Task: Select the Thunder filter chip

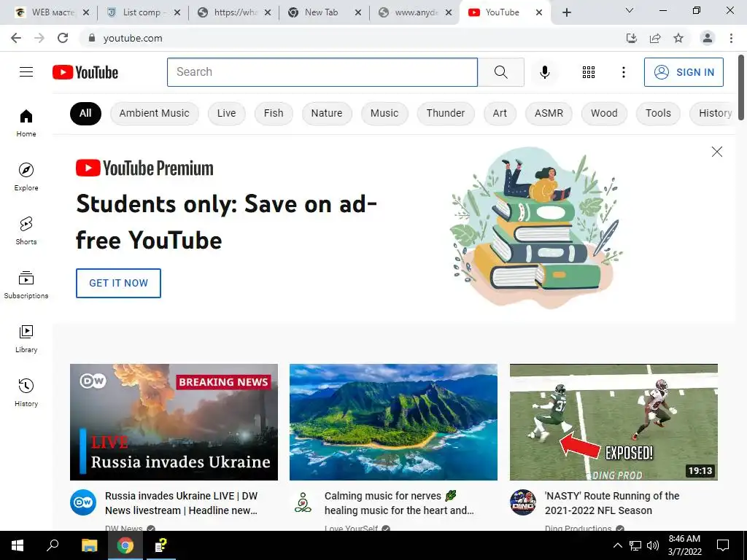Action: click(x=446, y=113)
